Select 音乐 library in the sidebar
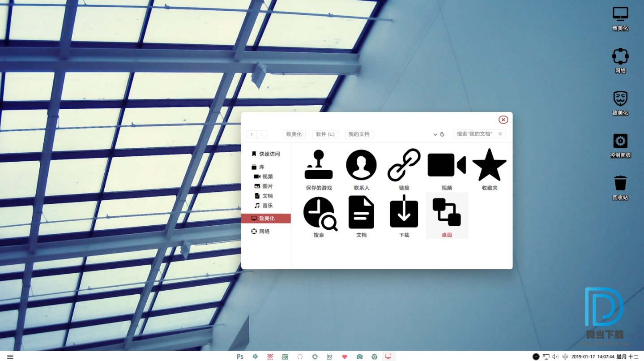 [264, 206]
